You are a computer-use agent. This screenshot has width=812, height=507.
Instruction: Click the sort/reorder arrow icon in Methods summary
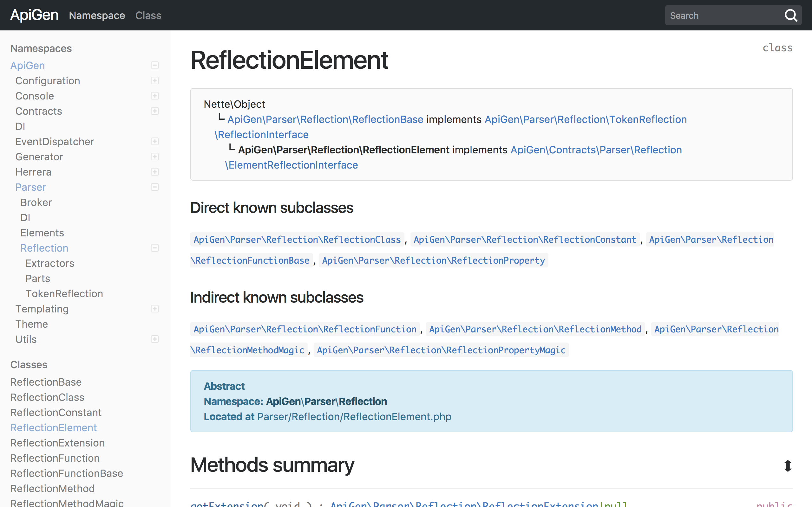(x=787, y=465)
